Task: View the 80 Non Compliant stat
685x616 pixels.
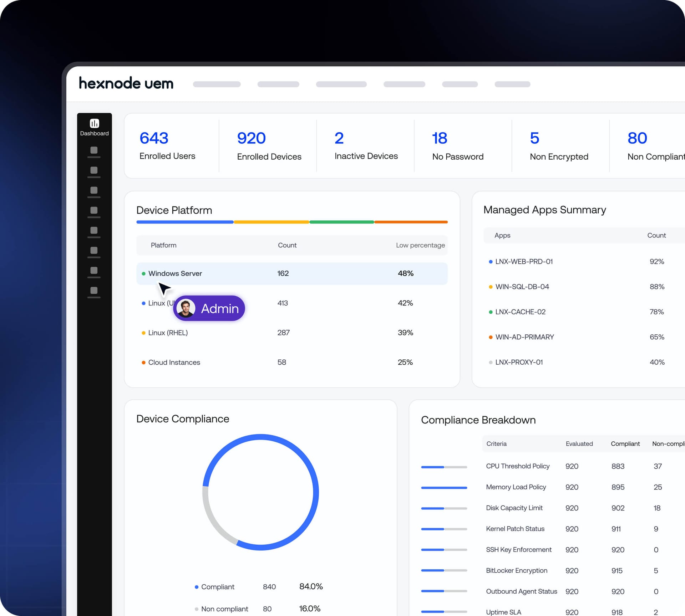Action: 656,145
